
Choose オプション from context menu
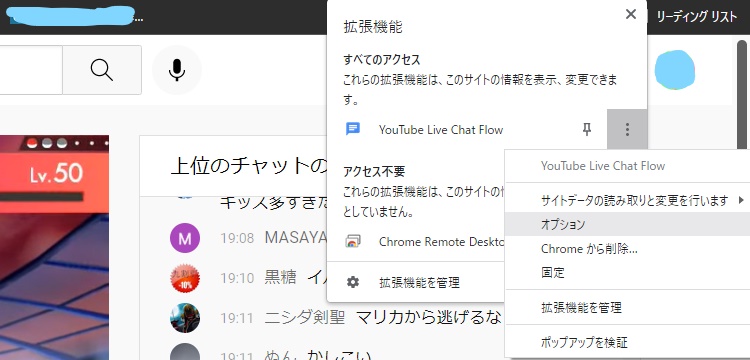(627, 224)
